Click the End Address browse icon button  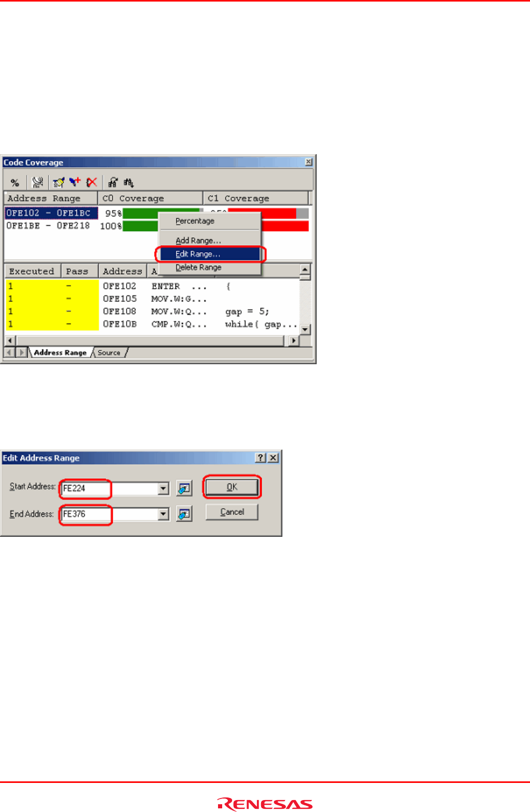click(x=184, y=514)
